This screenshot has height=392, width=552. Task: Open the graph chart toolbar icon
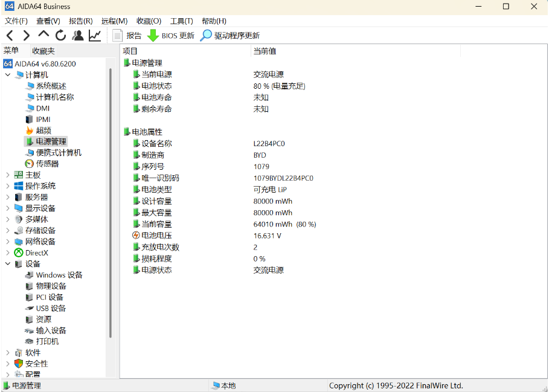(95, 36)
